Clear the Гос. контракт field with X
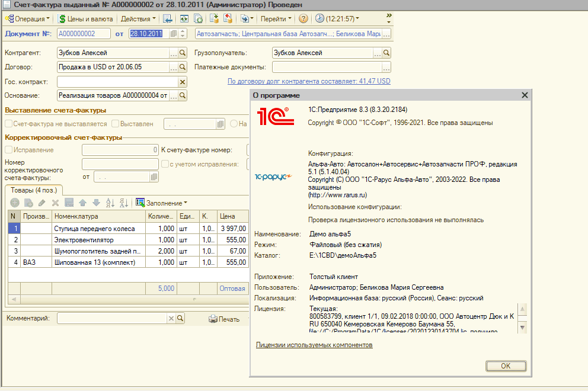The width and height of the screenshot is (588, 391). click(x=183, y=82)
